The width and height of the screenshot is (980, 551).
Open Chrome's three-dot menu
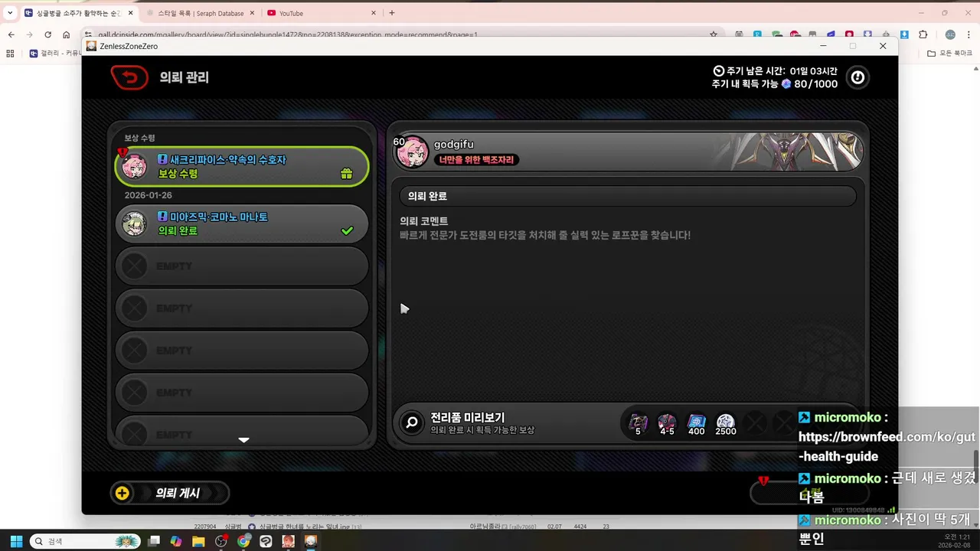click(x=969, y=34)
